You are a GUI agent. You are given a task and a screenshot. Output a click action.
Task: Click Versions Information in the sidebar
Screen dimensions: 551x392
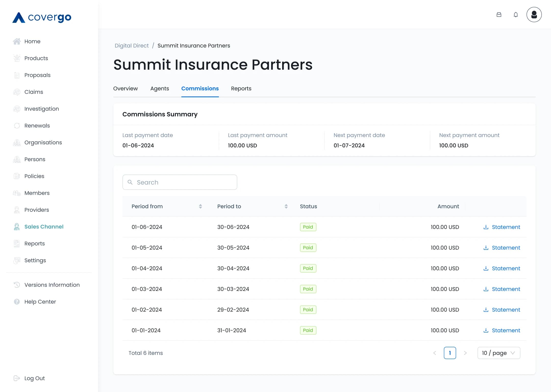tap(52, 285)
